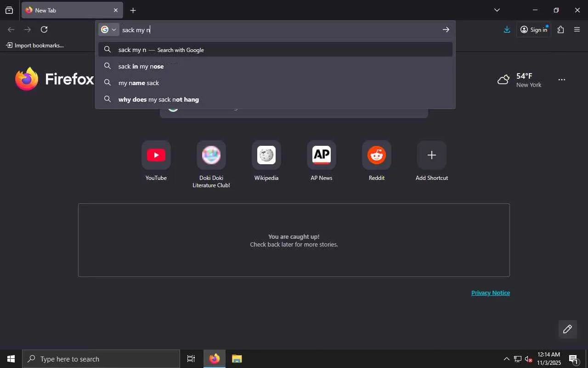The height and width of the screenshot is (368, 588).
Task: Pick 'why does my sack not hang' suggestion
Action: [275, 99]
